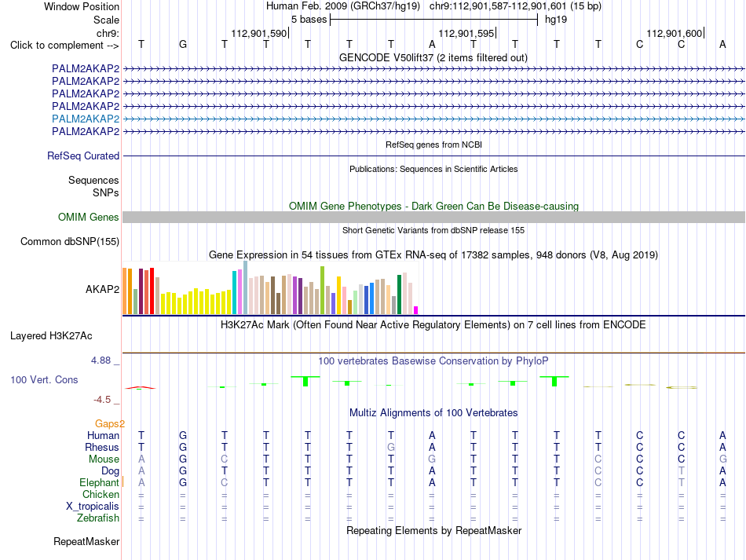Click the 112,901,590 ruler position
The height and width of the screenshot is (560, 746).
click(x=259, y=33)
